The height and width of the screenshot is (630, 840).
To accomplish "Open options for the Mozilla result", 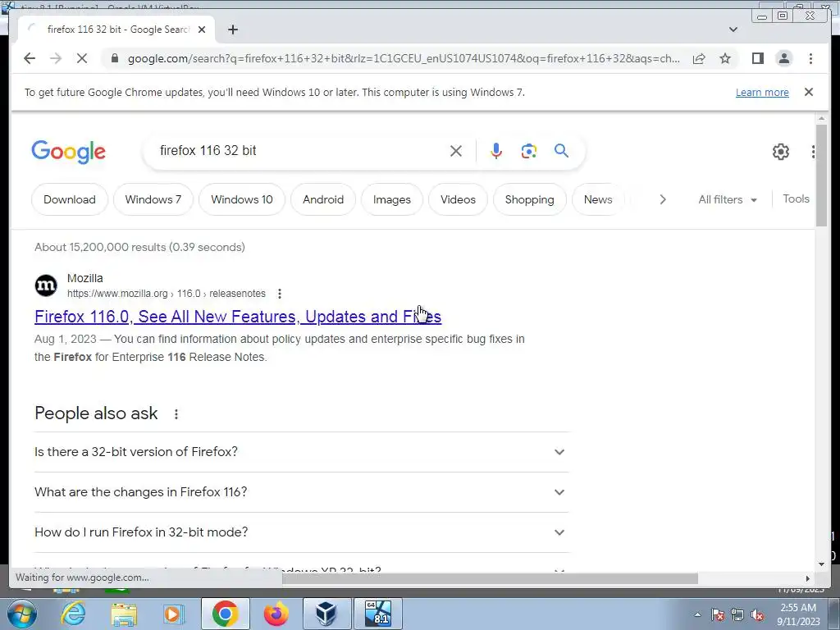I will click(x=279, y=294).
